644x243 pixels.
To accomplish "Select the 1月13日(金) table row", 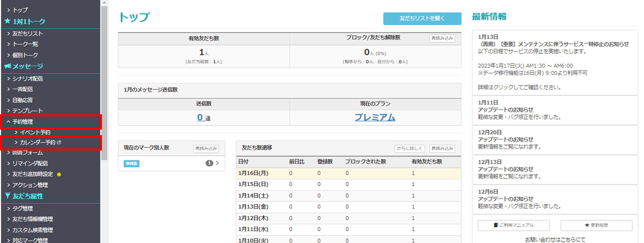I will pyautogui.click(x=349, y=207).
